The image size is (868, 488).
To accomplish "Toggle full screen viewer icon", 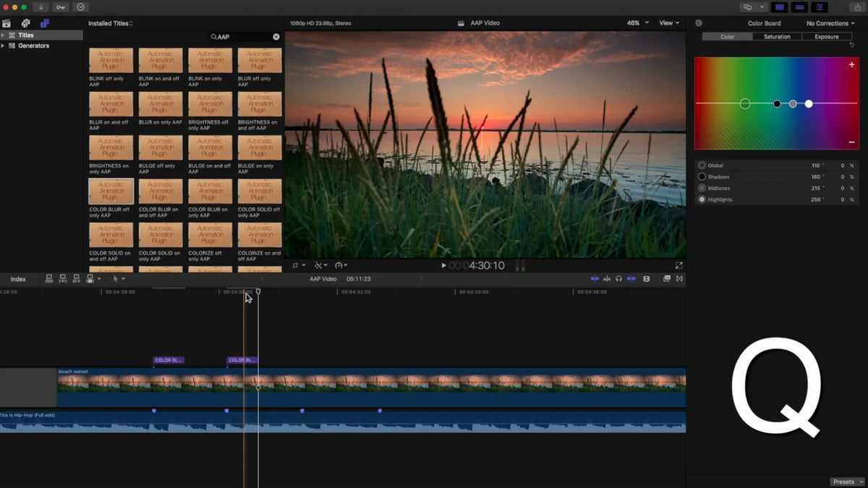I will tap(678, 265).
